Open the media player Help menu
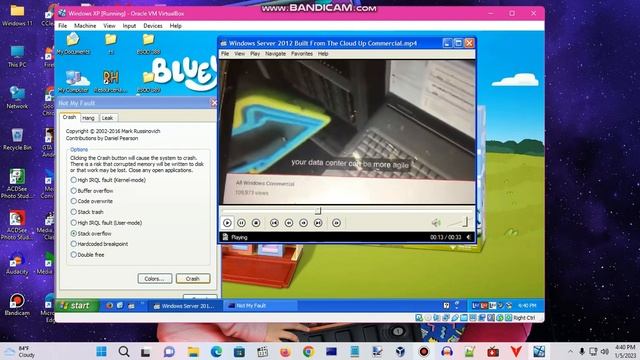Screen dimensions: 640x360 (323, 53)
